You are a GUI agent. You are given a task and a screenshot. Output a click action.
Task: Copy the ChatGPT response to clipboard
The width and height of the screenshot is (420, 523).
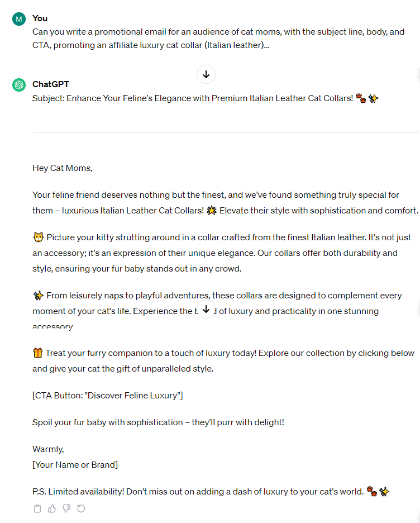(37, 508)
